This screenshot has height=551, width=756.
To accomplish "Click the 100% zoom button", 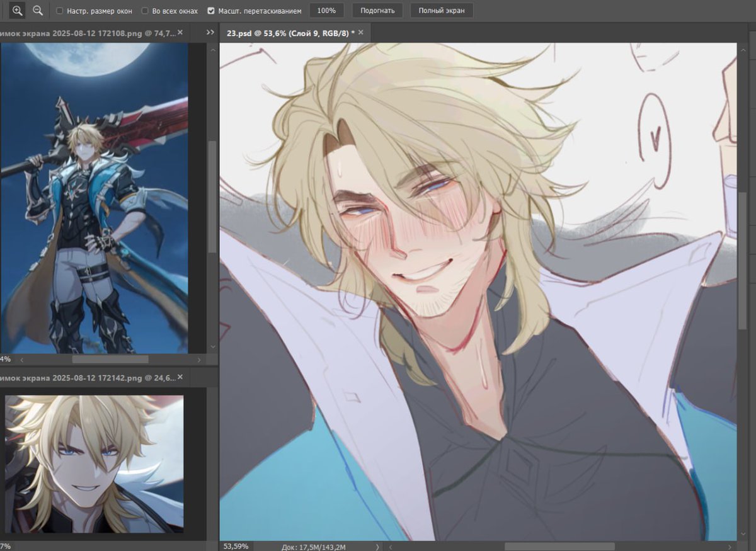I will [x=326, y=11].
